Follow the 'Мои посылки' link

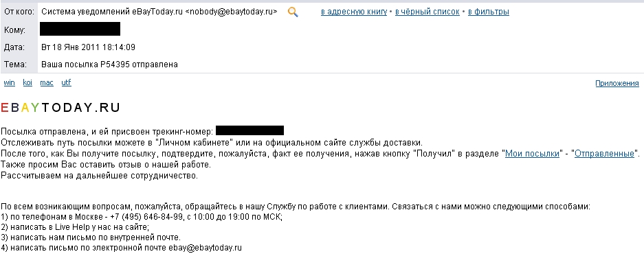532,154
